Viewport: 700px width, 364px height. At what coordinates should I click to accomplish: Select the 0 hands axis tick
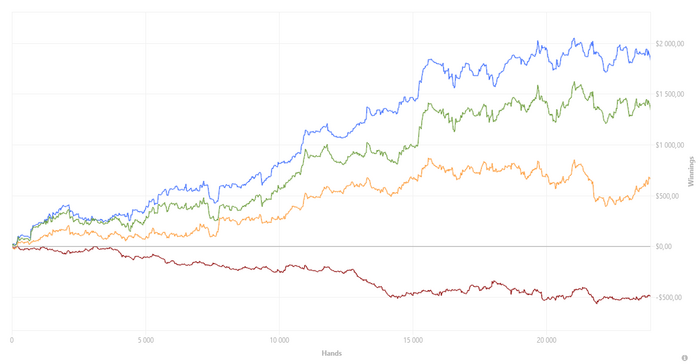(x=12, y=340)
